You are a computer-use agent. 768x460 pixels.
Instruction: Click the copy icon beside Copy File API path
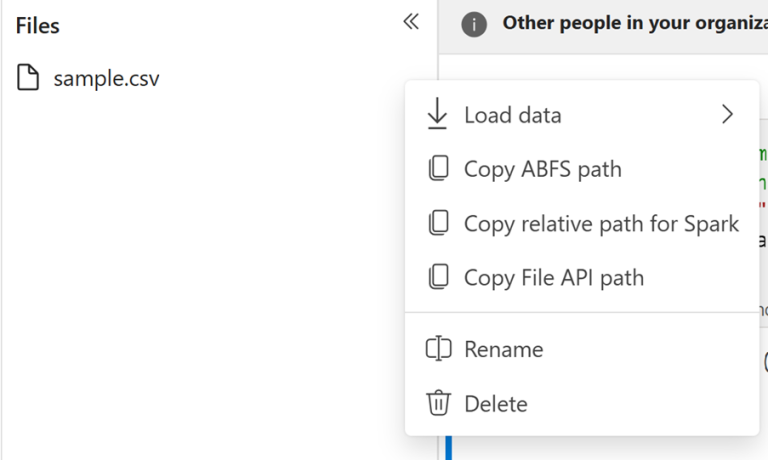437,277
